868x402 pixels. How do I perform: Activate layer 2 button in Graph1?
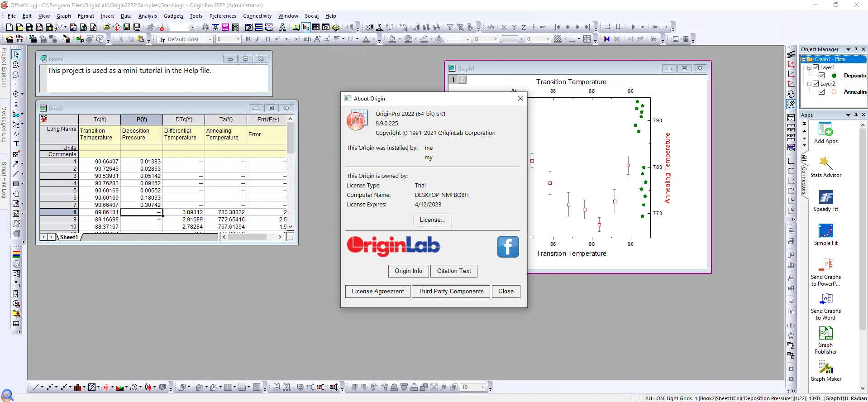tap(462, 80)
